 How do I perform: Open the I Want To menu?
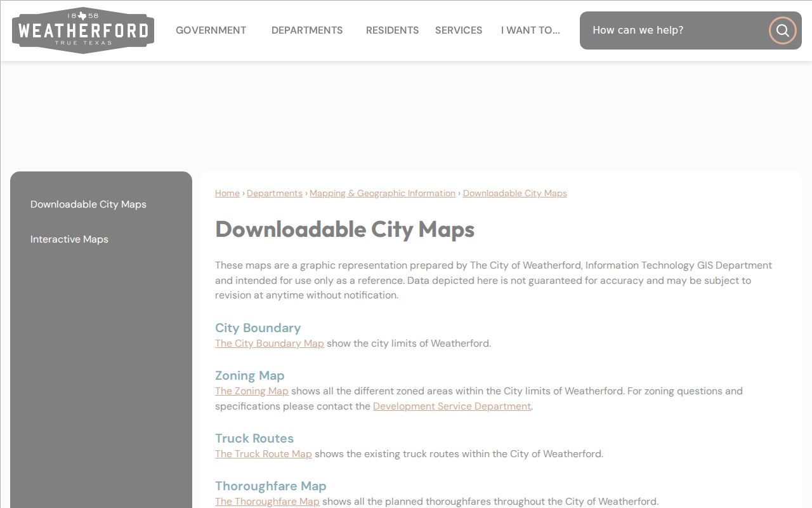pos(530,30)
